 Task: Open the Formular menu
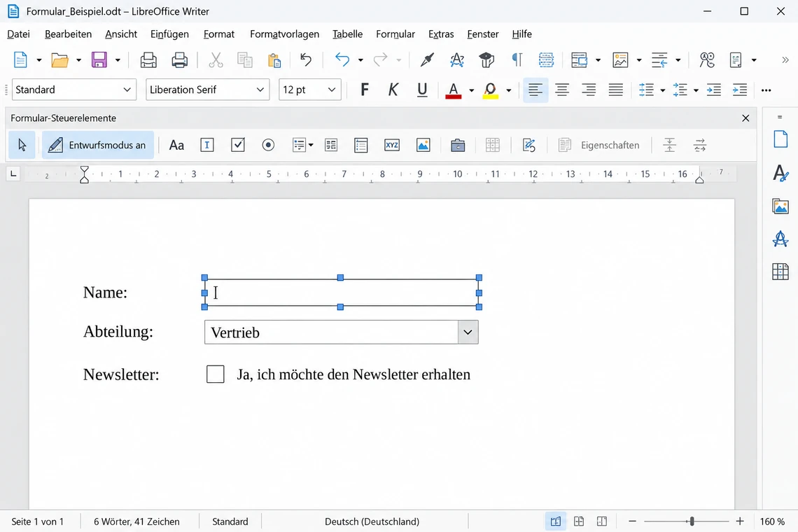pos(395,34)
